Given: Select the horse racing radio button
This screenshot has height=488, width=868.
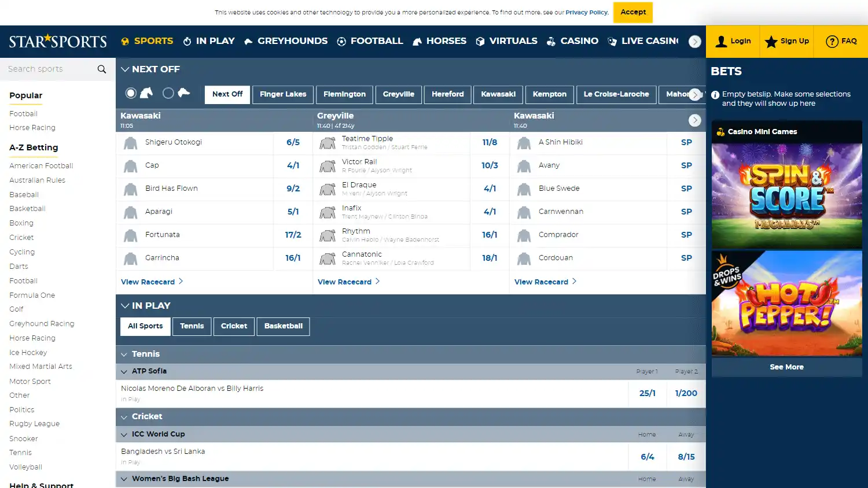Looking at the screenshot, I should point(131,93).
